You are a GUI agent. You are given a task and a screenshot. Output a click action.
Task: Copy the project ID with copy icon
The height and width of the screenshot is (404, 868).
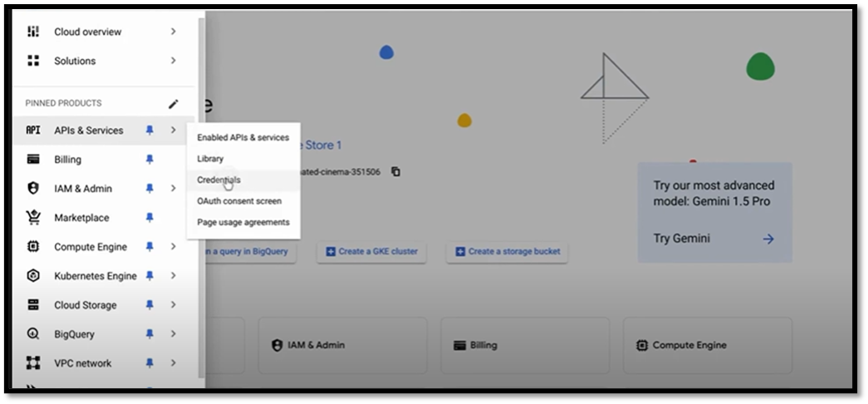pos(395,172)
